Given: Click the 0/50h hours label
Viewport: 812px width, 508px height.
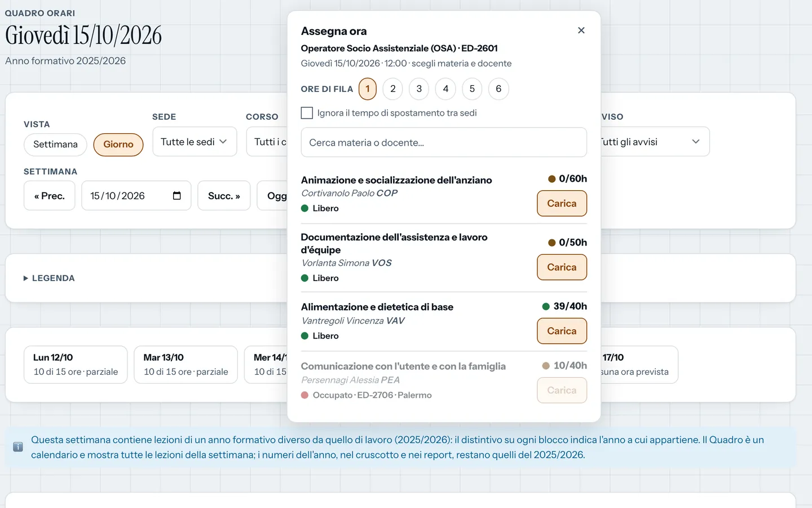Looking at the screenshot, I should [x=573, y=242].
